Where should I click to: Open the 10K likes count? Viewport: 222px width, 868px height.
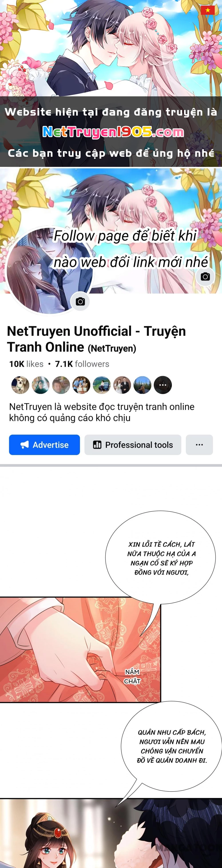point(26,364)
